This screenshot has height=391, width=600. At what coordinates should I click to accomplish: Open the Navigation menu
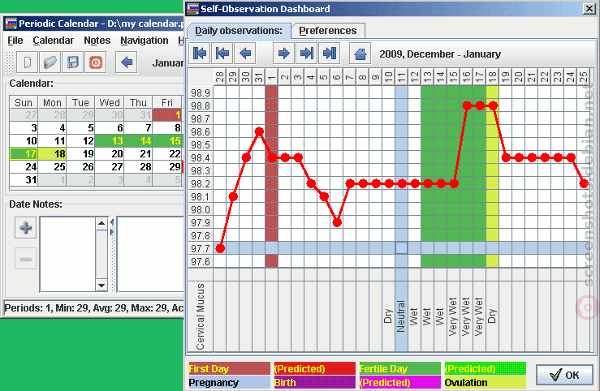(x=144, y=40)
